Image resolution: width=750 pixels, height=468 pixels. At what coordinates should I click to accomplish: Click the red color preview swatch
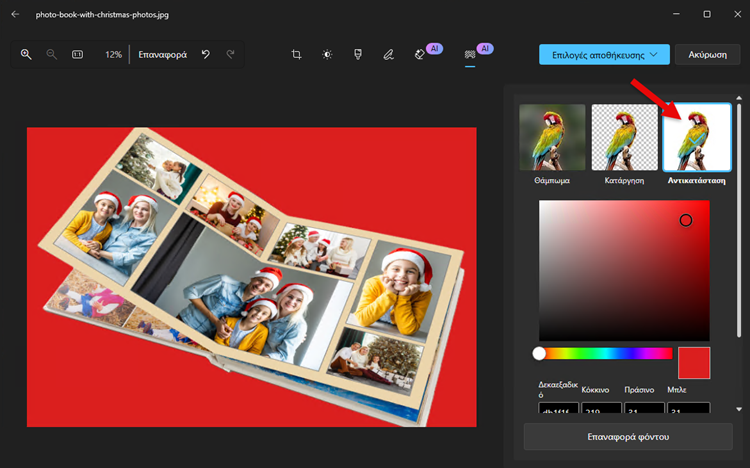(694, 363)
